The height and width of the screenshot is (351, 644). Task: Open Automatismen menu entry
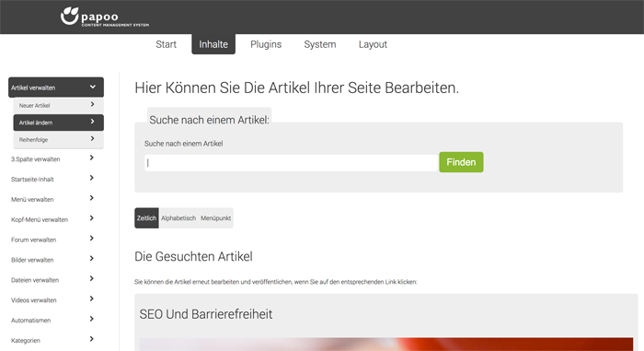click(30, 321)
